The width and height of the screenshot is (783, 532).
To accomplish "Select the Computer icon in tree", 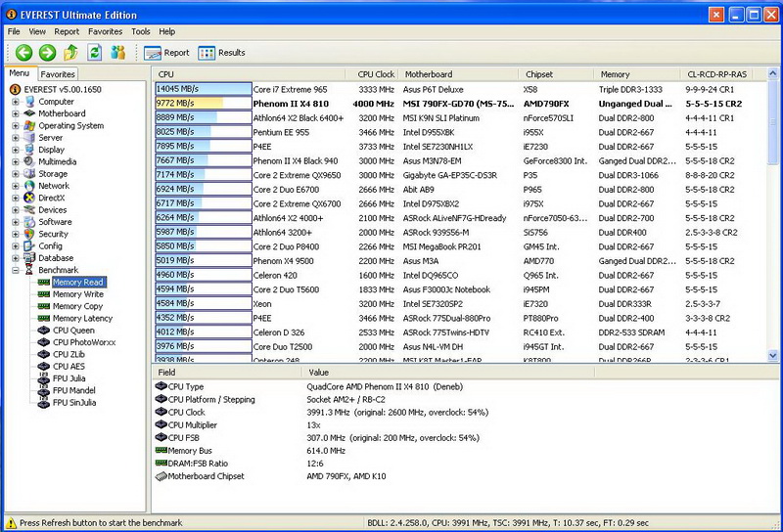I will [29, 102].
